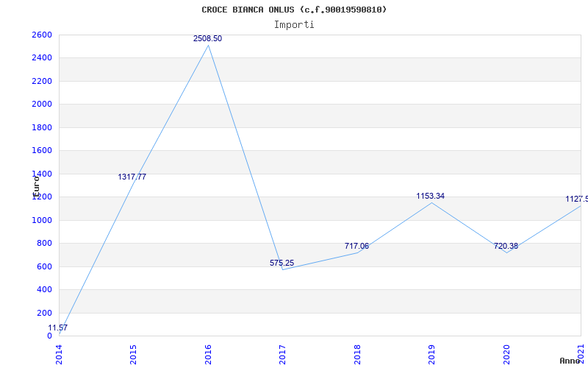
Task: Click the 2019 x-axis year label
Action: click(431, 355)
